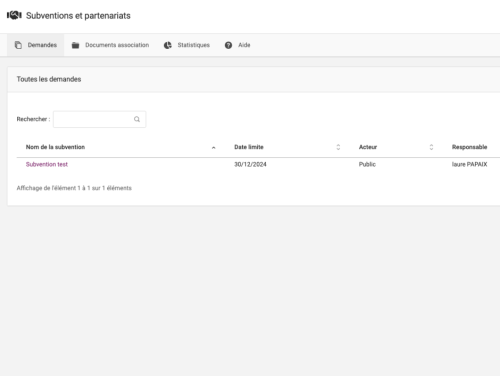Viewport: 500px width, 376px height.
Task: Select the 30/12/2024 date cell
Action: click(250, 164)
